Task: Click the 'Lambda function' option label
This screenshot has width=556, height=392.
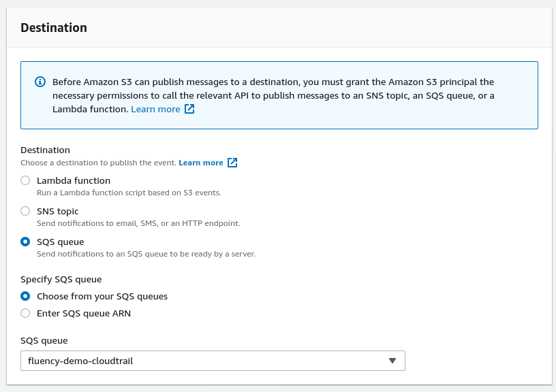Action: pyautogui.click(x=74, y=180)
